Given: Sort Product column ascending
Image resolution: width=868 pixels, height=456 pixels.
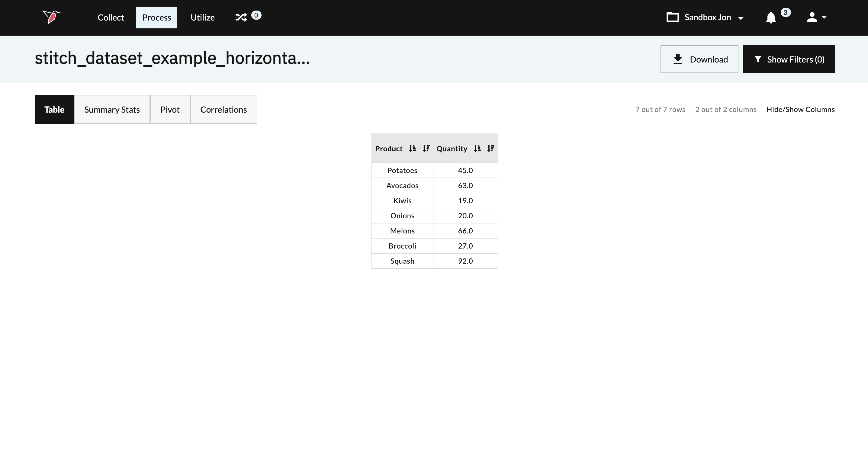Looking at the screenshot, I should point(413,148).
